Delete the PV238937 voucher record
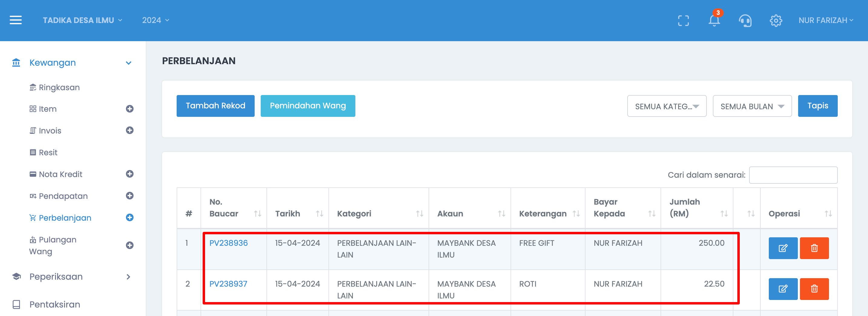Screen dimensions: 868x316 coord(814,289)
